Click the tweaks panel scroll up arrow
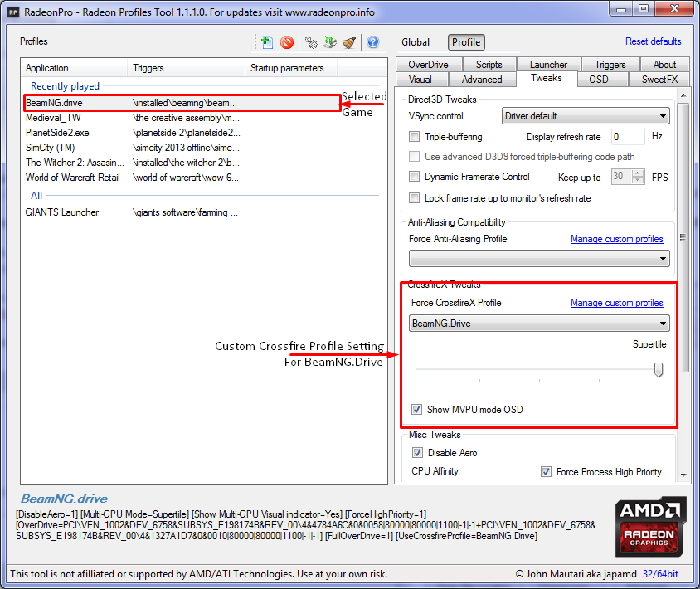Image resolution: width=700 pixels, height=589 pixels. (x=683, y=95)
